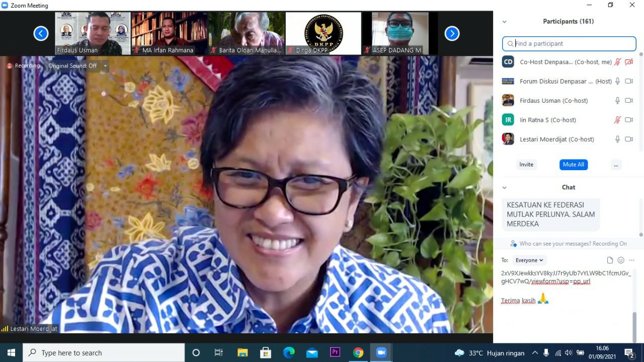Select ASEP DADANG M video thumbnail
Screen dimensions: 644x362
(x=400, y=33)
